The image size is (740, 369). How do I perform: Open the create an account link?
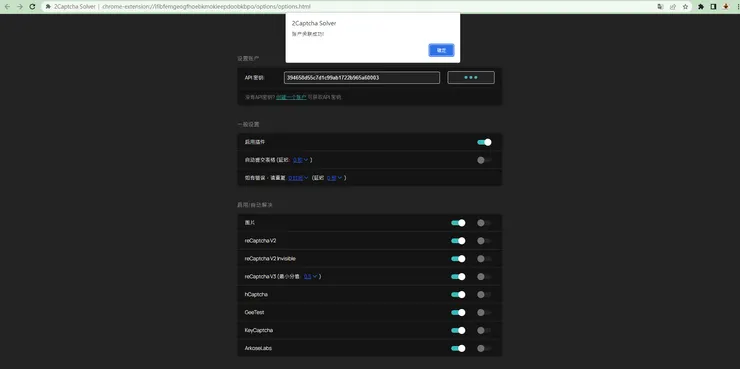tap(291, 97)
